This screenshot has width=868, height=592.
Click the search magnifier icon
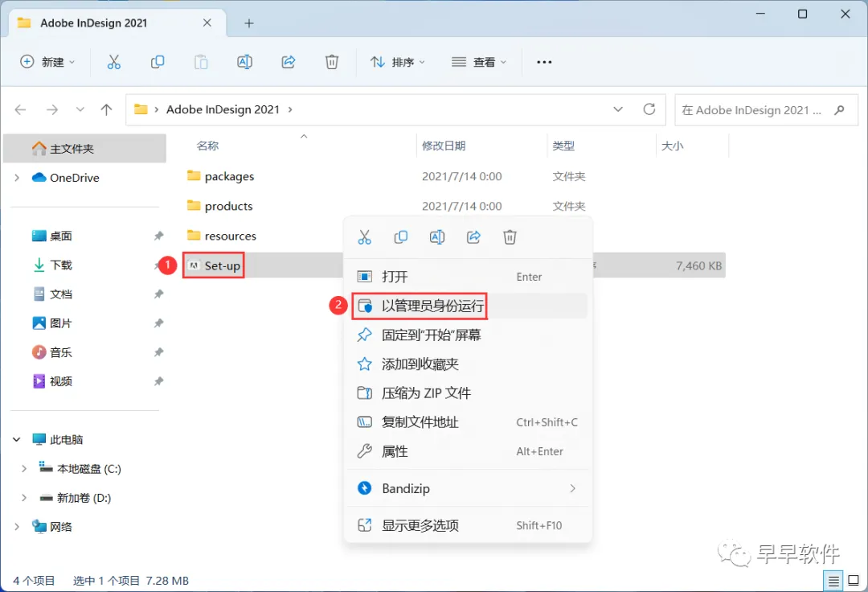click(x=839, y=109)
